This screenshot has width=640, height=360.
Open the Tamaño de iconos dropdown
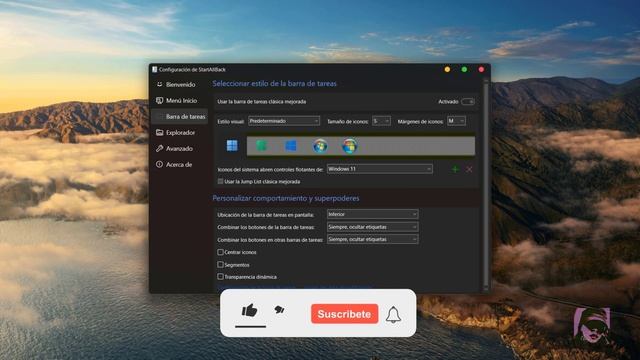(x=381, y=121)
